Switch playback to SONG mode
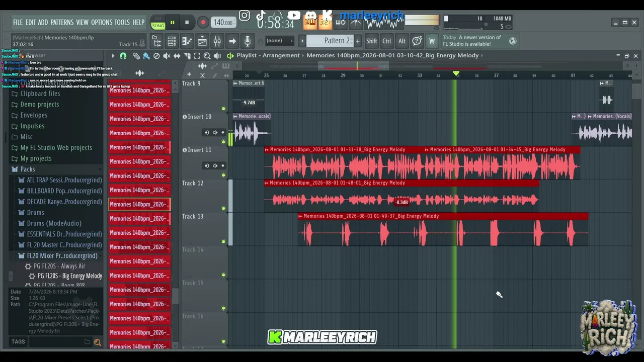644x362 pixels. coord(158,26)
